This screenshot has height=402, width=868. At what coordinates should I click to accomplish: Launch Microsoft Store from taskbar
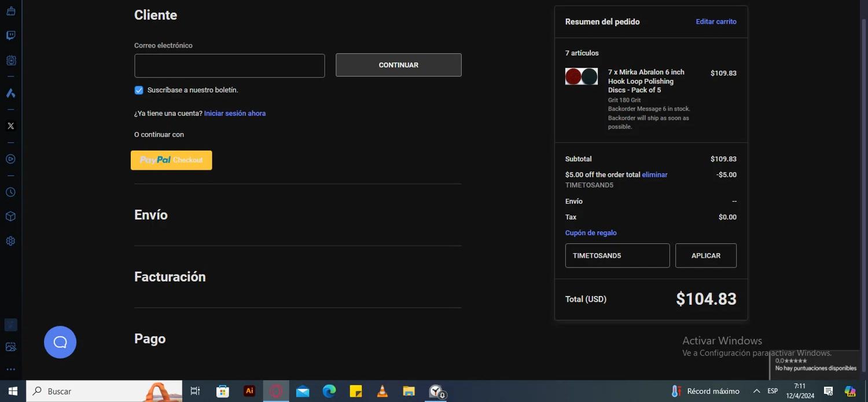[x=223, y=392]
